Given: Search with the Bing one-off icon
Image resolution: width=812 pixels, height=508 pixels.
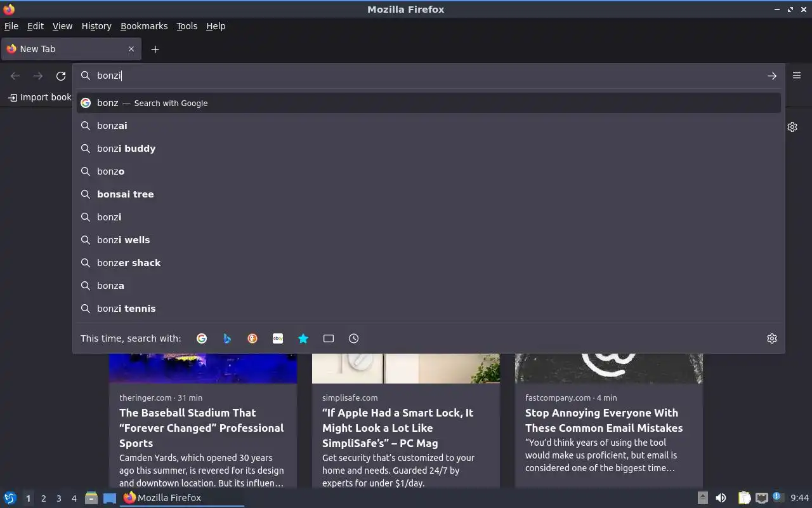Looking at the screenshot, I should click(227, 338).
